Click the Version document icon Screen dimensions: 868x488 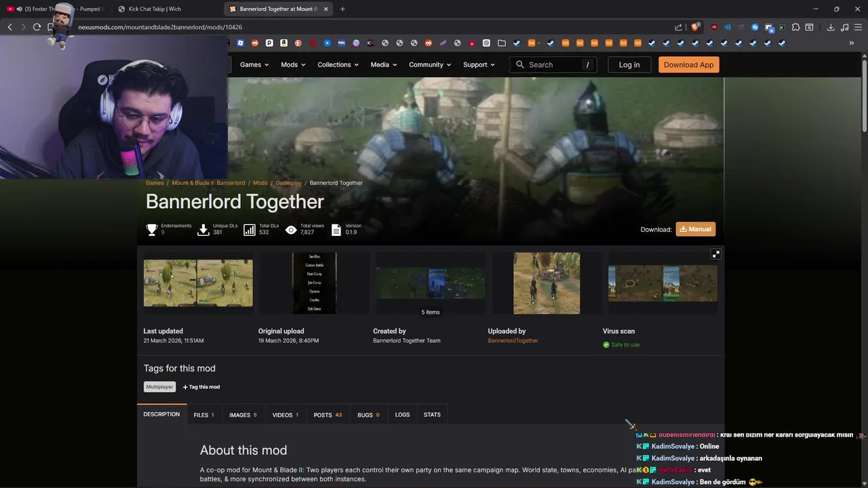[x=336, y=230]
